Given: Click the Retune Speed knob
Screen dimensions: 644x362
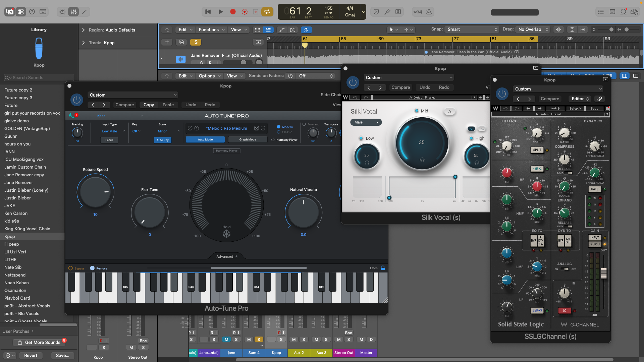Looking at the screenshot, I should point(95,192).
